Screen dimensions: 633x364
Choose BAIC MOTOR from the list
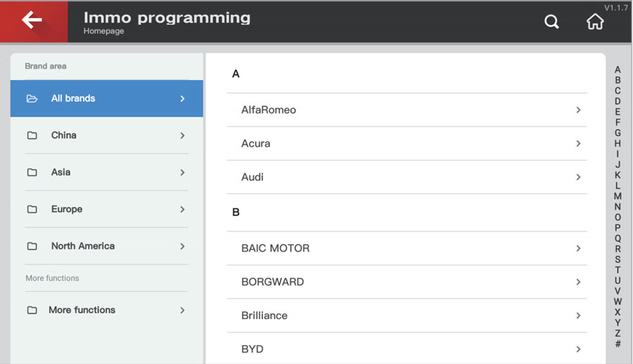coord(275,248)
